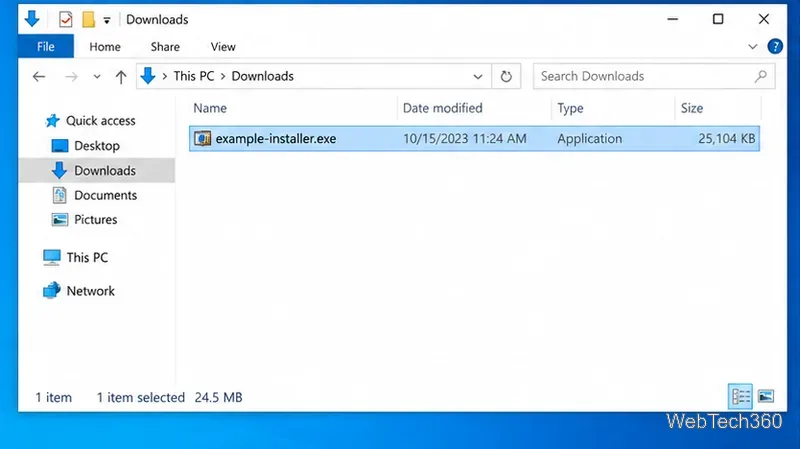Viewport: 800px width, 449px height.
Task: Switch to the View ribbon tab
Action: pyautogui.click(x=223, y=47)
